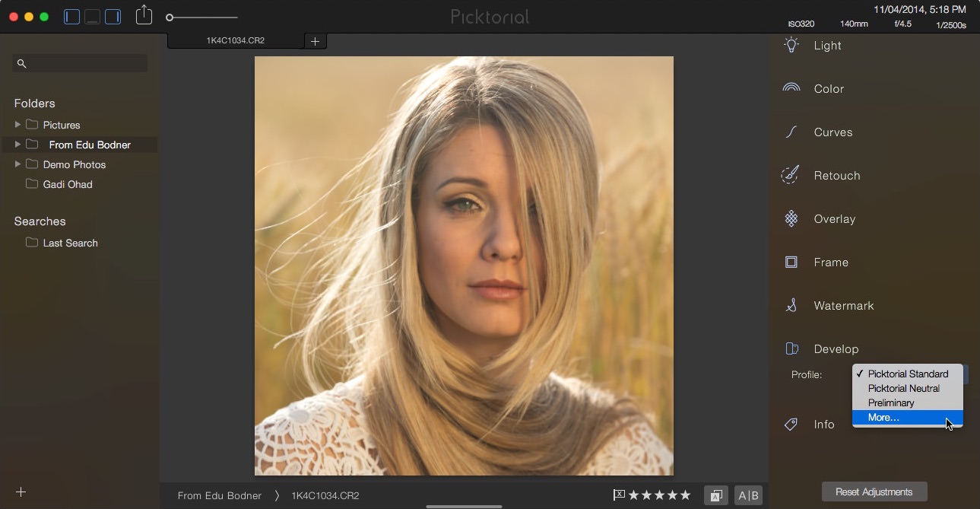Open the Overlay panel icon
Screen dimensions: 980x509
coord(791,218)
